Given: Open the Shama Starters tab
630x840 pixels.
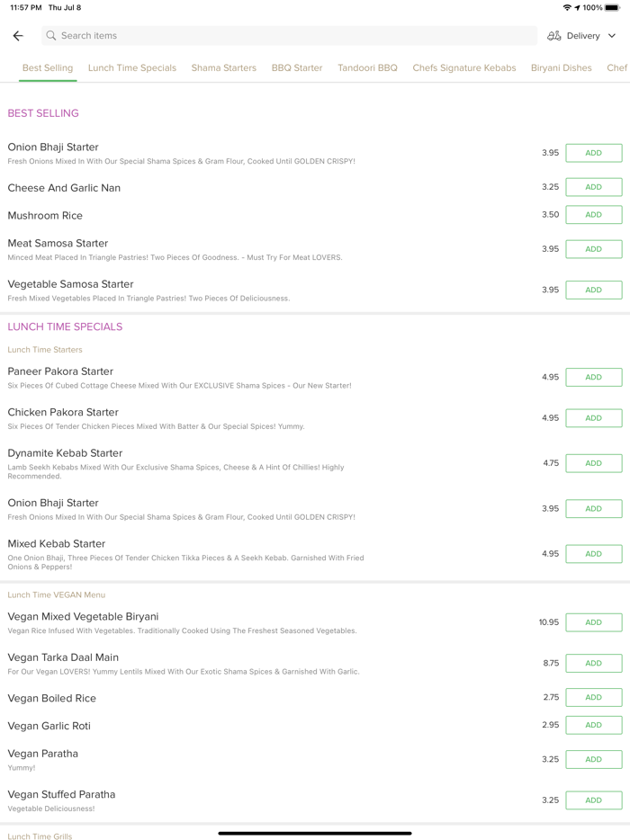Looking at the screenshot, I should coord(223,67).
